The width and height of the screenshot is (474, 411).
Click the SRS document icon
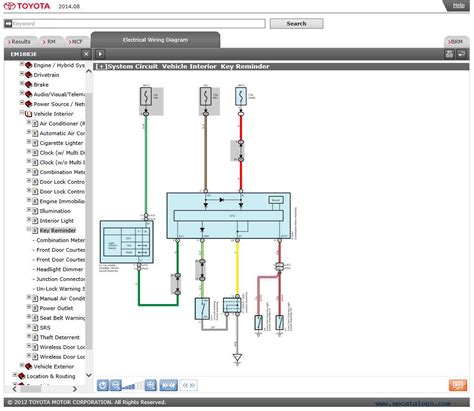[35, 328]
